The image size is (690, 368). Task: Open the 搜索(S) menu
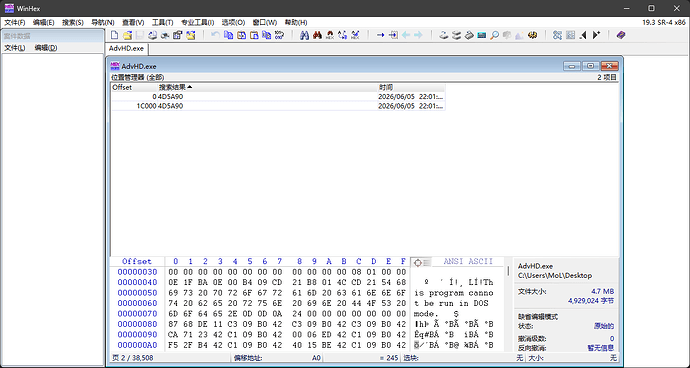[73, 22]
